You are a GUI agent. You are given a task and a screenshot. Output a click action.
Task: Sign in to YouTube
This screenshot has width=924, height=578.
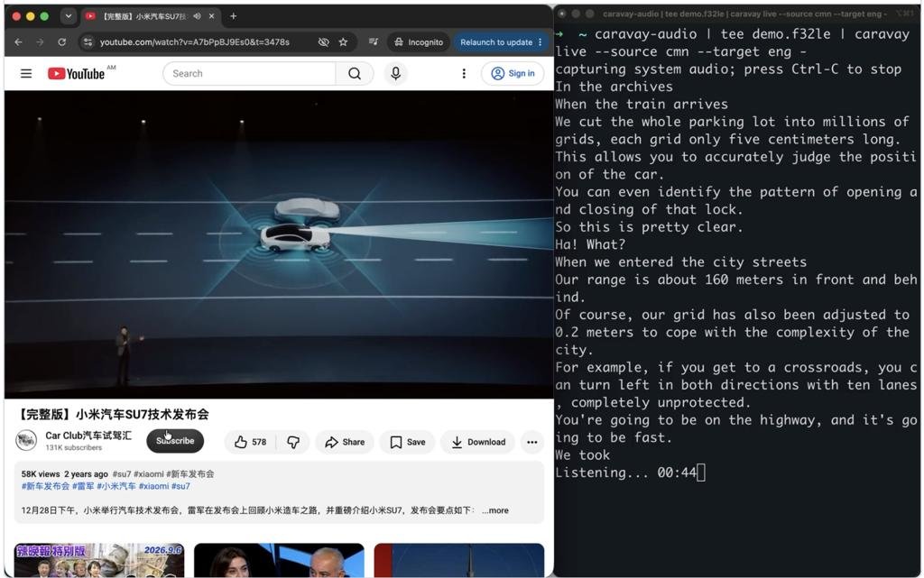pyautogui.click(x=513, y=74)
